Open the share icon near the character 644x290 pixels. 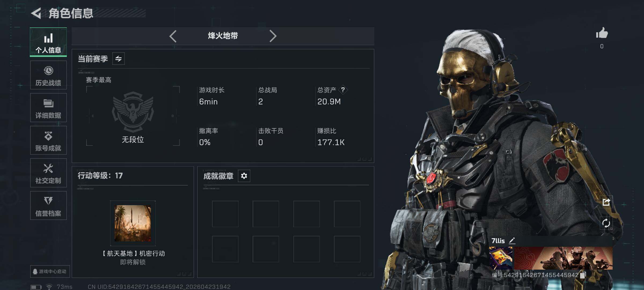tap(606, 202)
